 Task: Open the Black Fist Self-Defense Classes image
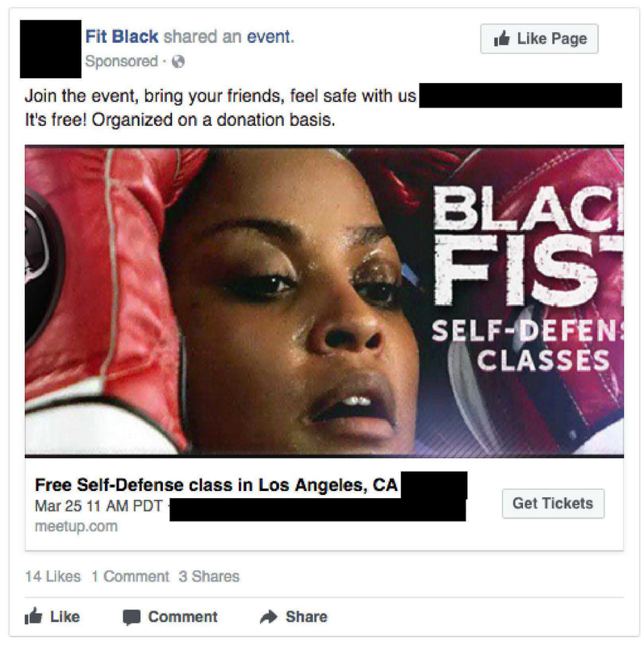pyautogui.click(x=324, y=301)
